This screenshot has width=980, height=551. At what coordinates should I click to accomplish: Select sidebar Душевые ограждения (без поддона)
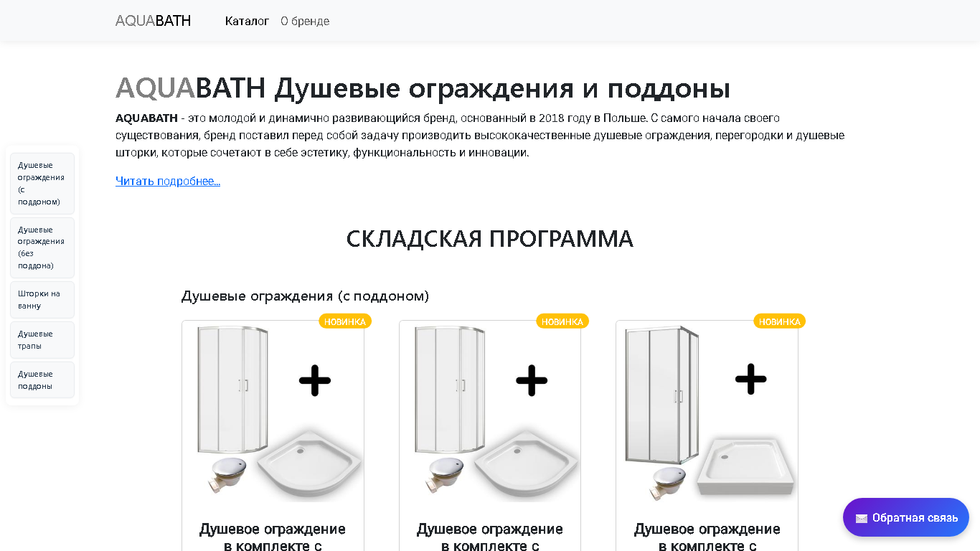tap(42, 248)
